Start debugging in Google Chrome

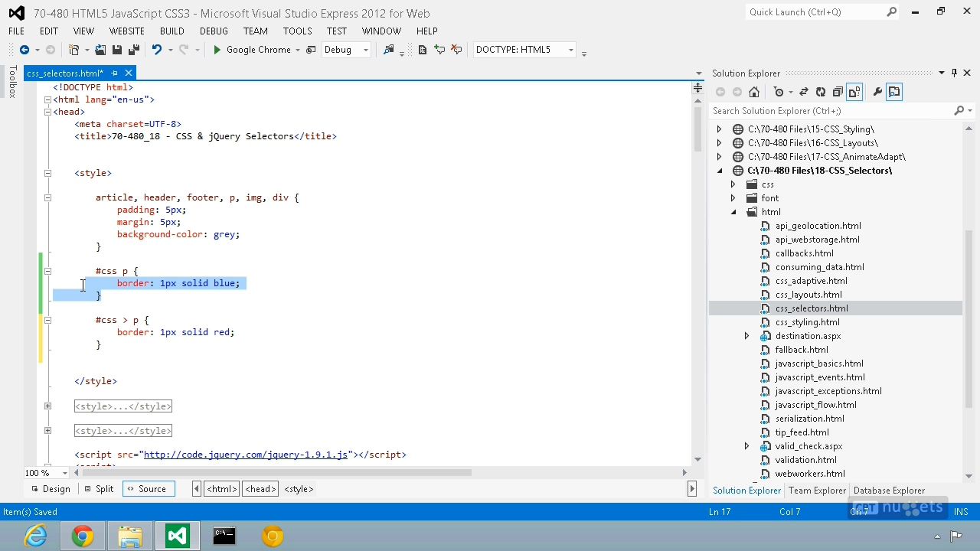click(x=252, y=50)
